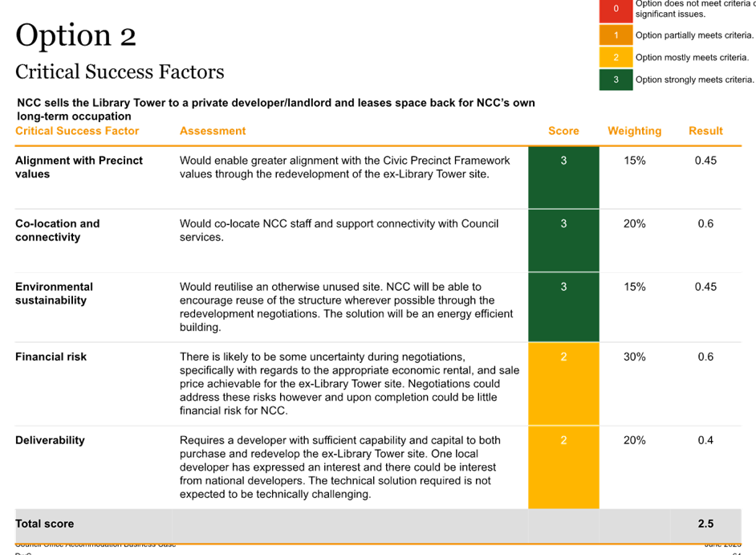Click the green score 3 for Environmental sustainability
This screenshot has height=555, width=756.
point(563,307)
